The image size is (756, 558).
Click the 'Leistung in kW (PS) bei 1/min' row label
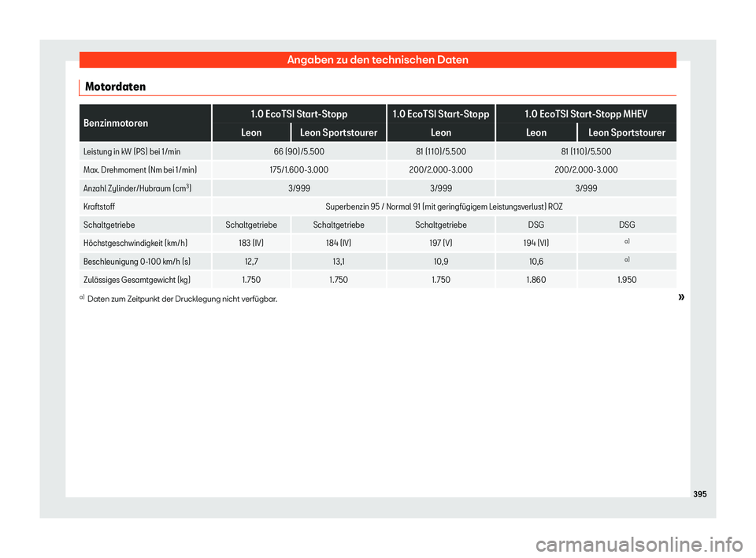132,151
